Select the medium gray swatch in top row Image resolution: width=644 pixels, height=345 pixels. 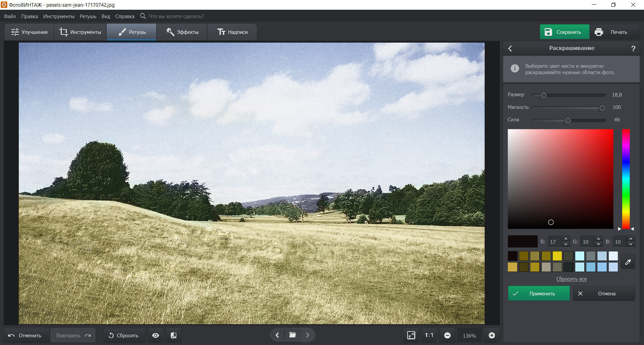coord(591,256)
